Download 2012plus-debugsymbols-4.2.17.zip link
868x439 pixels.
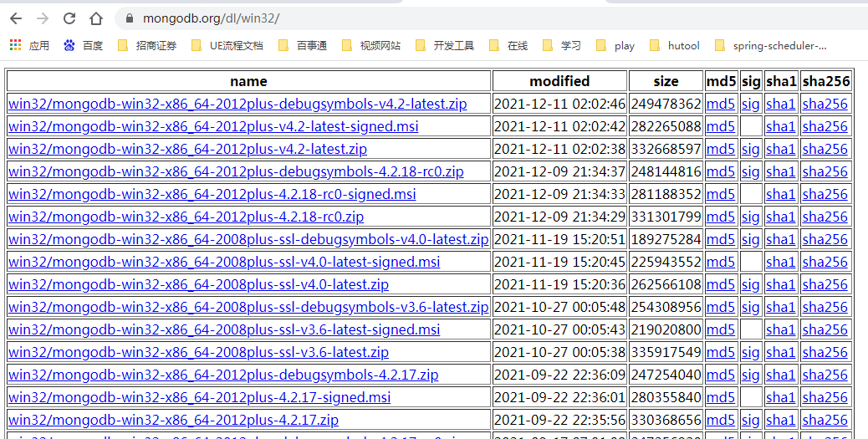coord(223,375)
